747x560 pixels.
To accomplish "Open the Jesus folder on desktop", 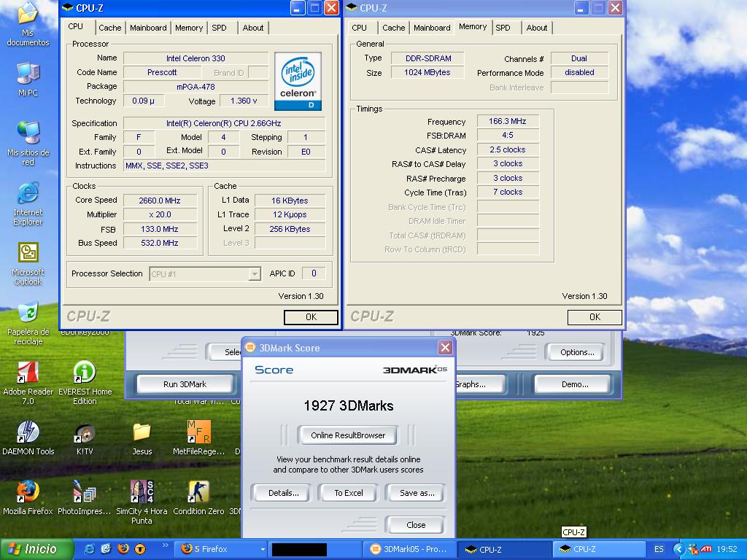I will click(x=142, y=432).
